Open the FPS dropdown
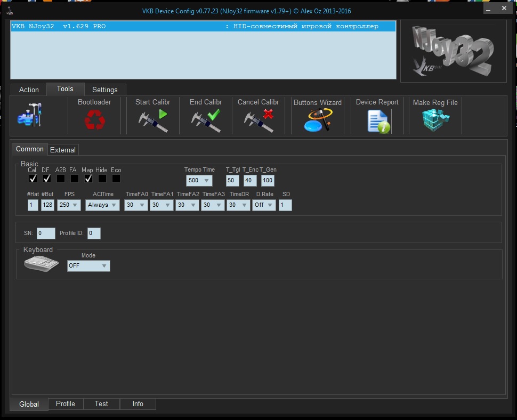The image size is (517, 420). (x=69, y=205)
